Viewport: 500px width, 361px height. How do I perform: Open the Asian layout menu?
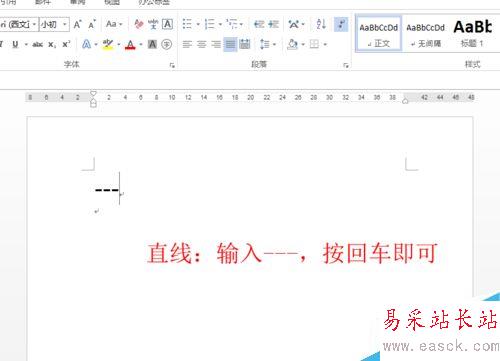tap(296, 24)
